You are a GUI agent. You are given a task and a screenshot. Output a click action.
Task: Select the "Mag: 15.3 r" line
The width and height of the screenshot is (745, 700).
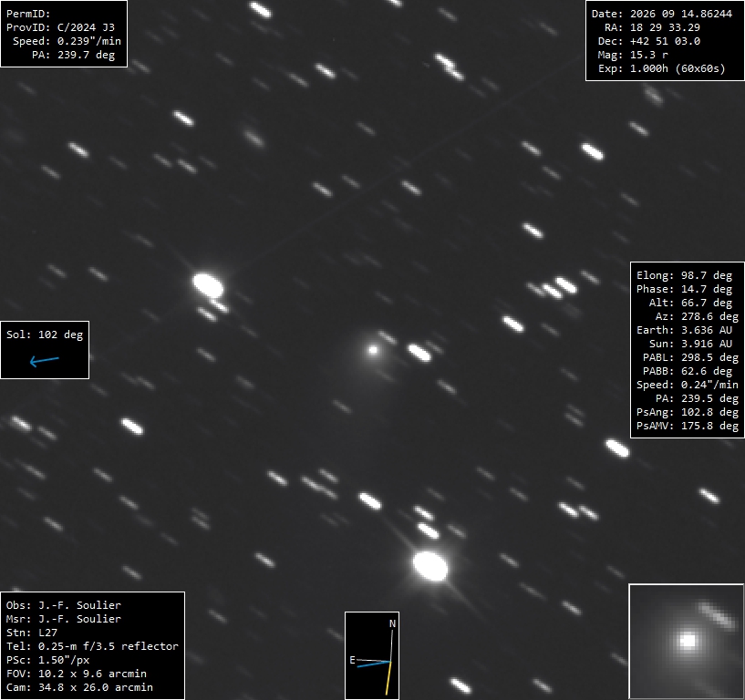(633, 55)
